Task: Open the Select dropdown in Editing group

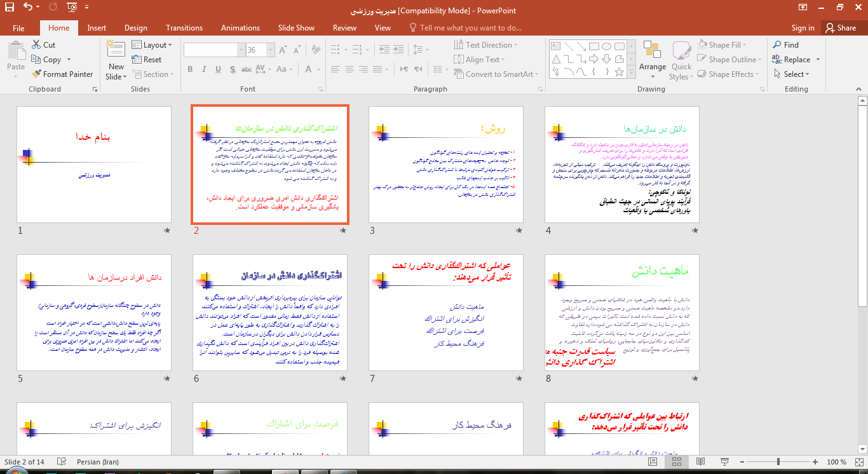Action: pos(792,74)
